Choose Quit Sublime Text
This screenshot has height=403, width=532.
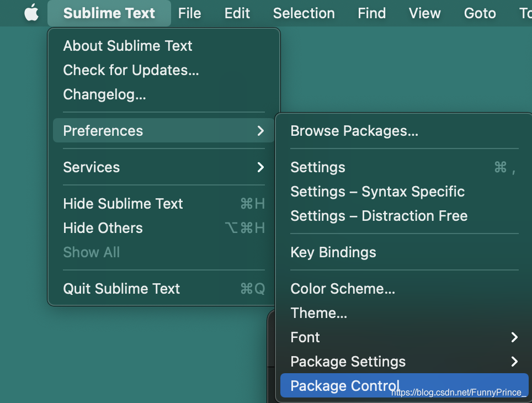[164, 289]
